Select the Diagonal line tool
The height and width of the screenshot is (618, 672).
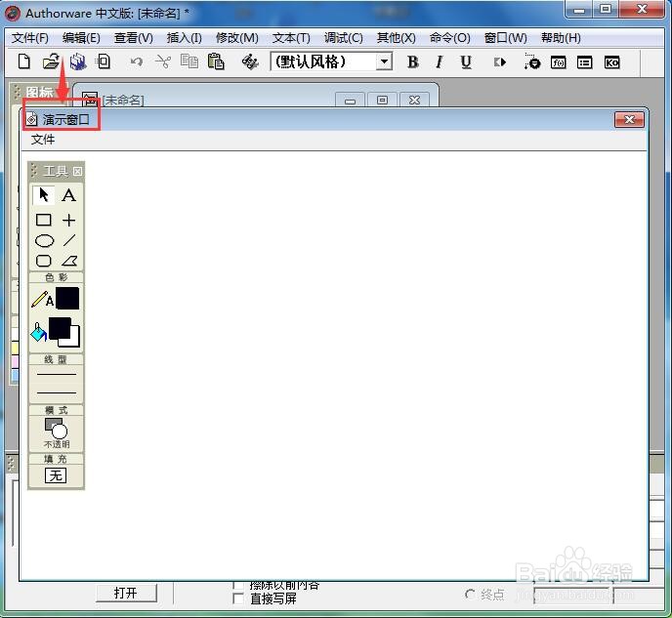point(69,240)
